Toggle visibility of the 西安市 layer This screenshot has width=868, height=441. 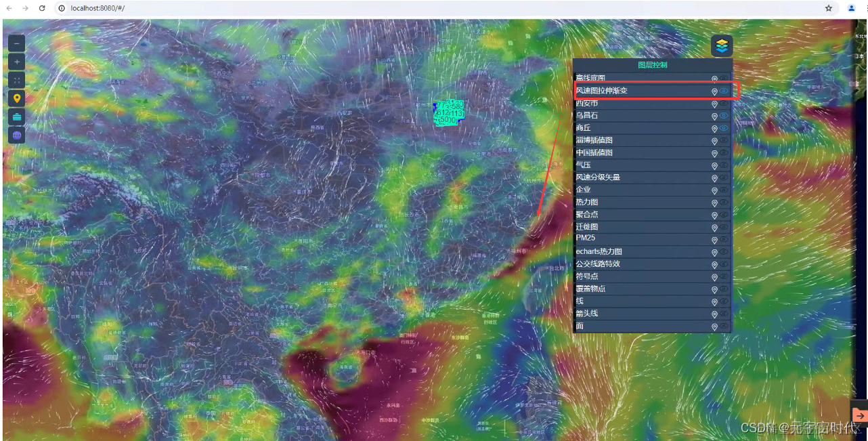723,103
